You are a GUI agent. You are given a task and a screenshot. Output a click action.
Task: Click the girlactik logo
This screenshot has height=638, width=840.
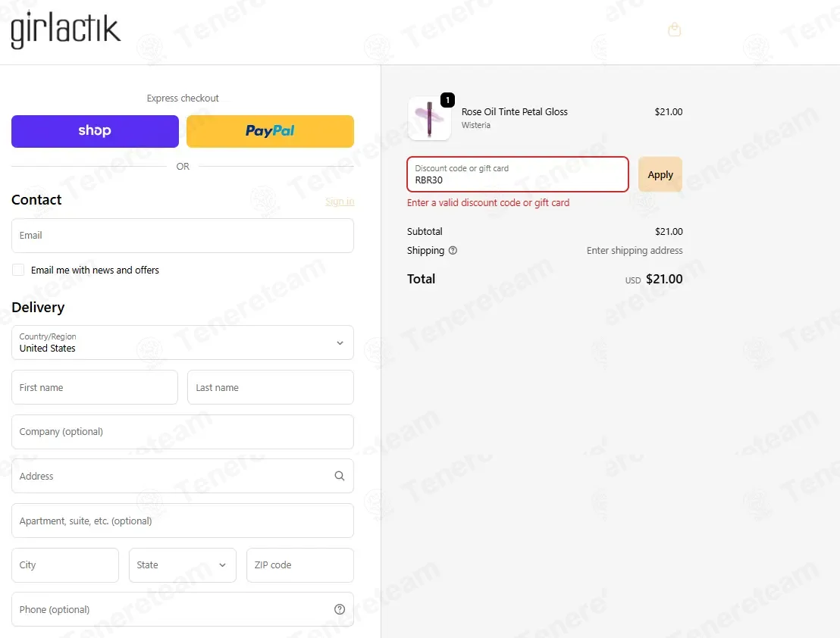pos(65,30)
